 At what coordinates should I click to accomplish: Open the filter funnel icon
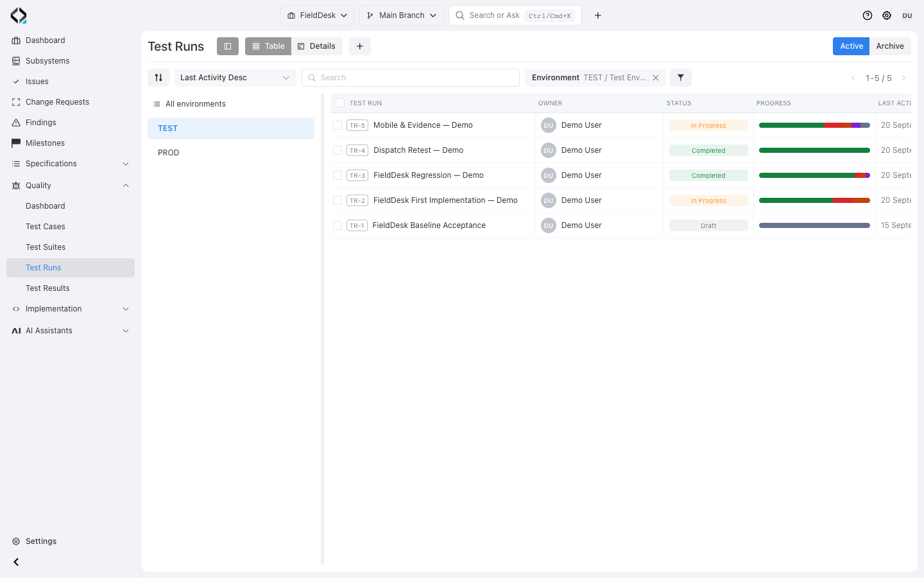point(681,78)
